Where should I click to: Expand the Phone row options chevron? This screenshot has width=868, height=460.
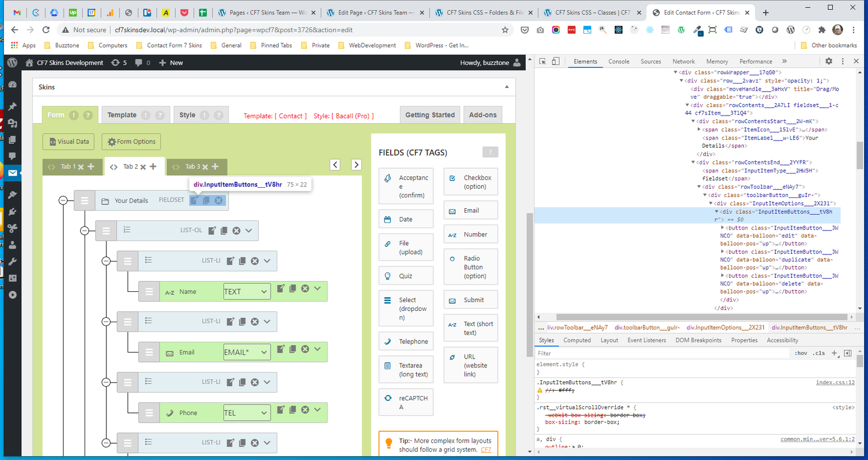(x=317, y=410)
